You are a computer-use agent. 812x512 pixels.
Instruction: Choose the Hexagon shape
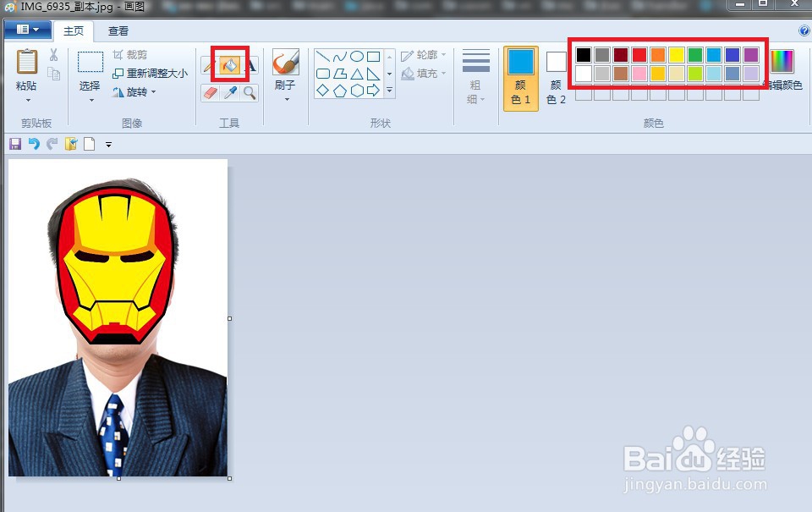[x=357, y=91]
